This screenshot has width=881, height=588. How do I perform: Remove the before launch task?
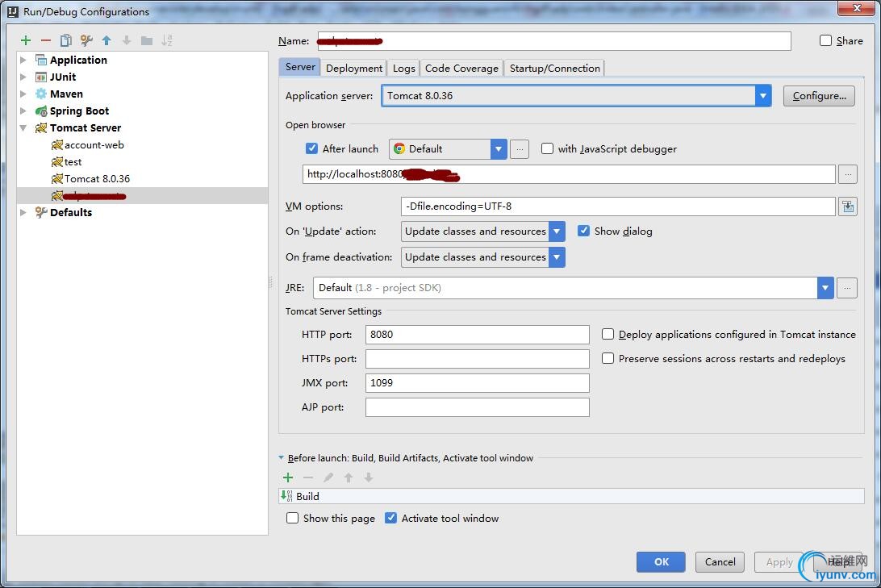point(308,477)
